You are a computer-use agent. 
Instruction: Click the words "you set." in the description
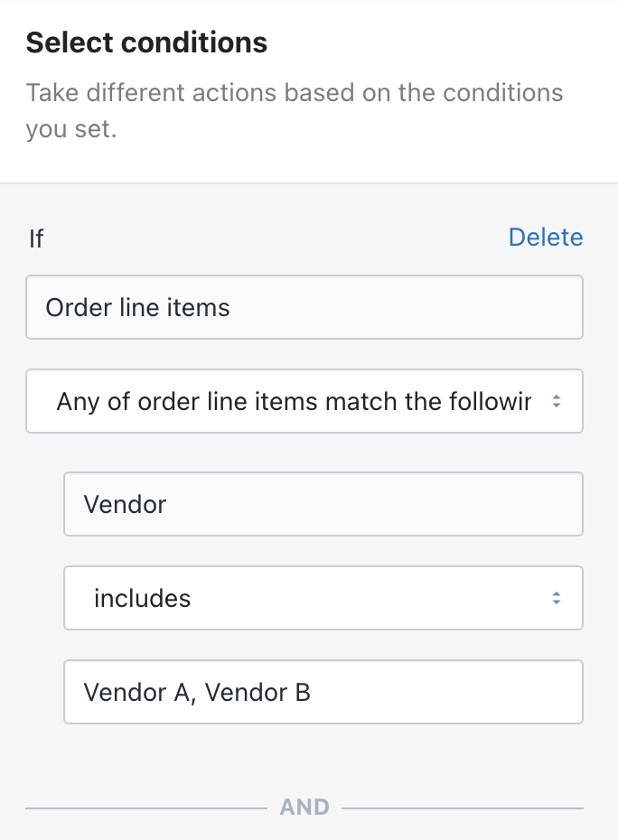(x=71, y=129)
